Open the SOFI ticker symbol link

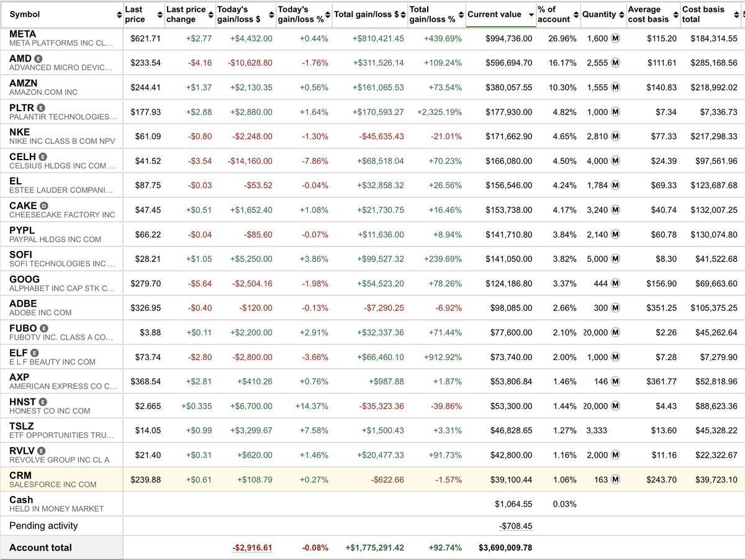tap(20, 255)
